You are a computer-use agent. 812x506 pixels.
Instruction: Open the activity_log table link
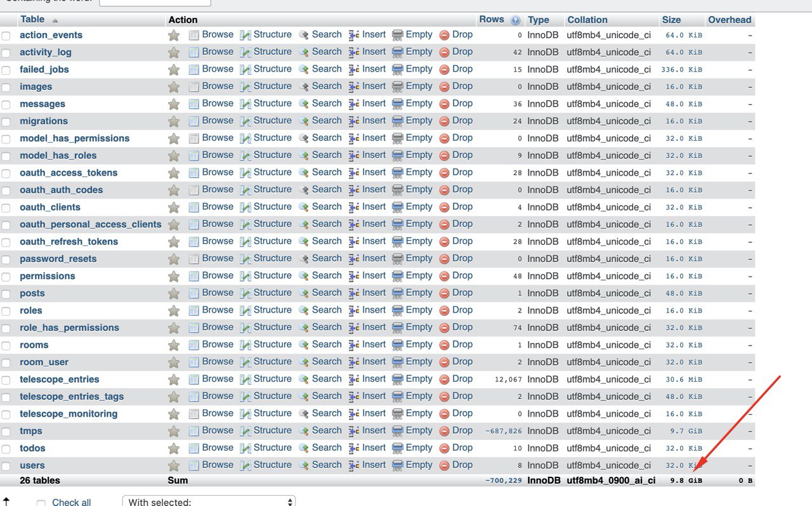click(46, 53)
